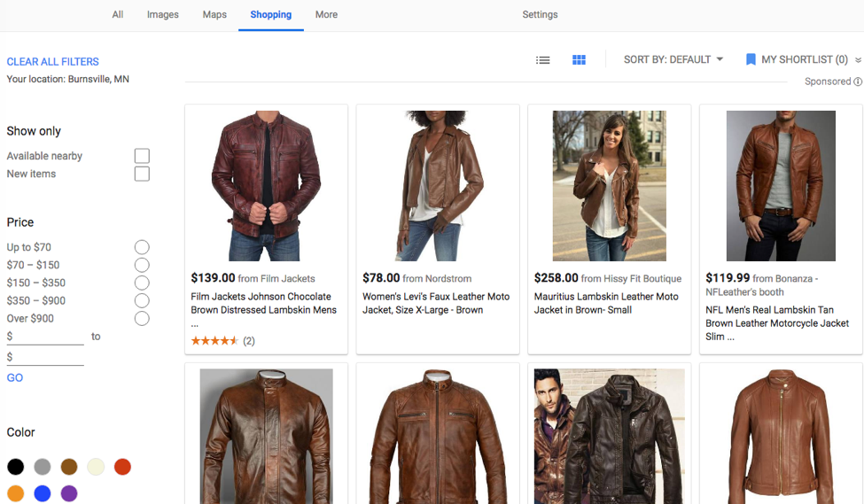Select the $350 – $900 price range

(x=142, y=301)
